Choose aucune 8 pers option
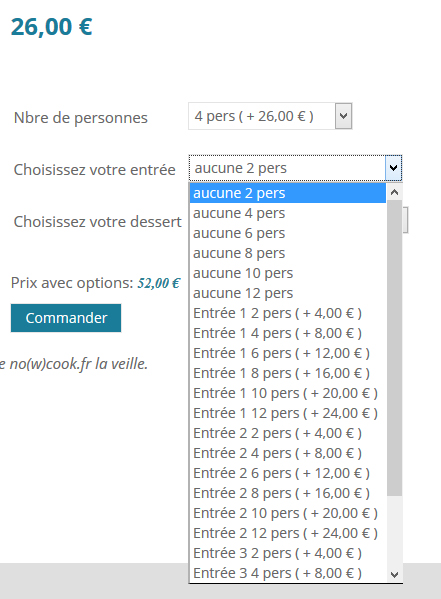The height and width of the screenshot is (599, 441). (288, 253)
